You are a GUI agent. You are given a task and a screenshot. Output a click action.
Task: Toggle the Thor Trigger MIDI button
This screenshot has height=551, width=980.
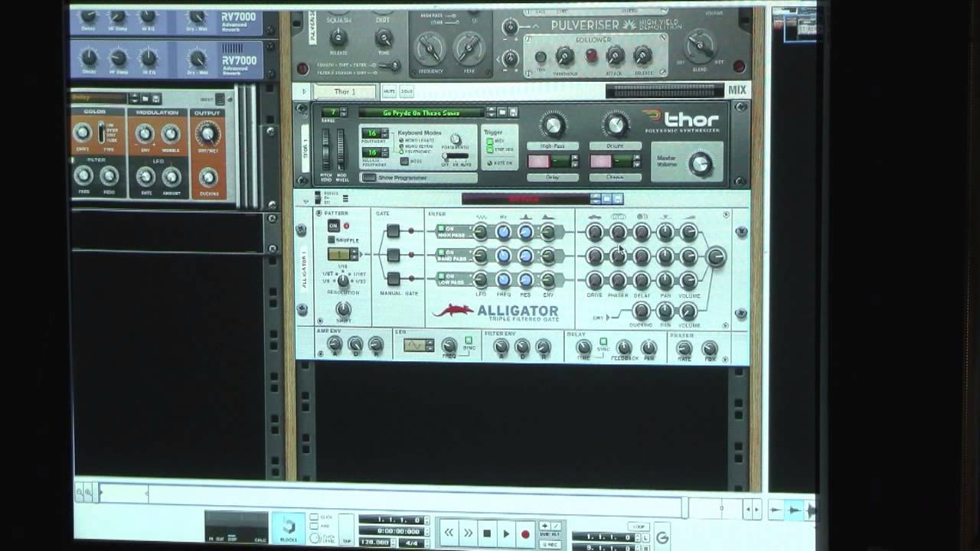pos(490,141)
